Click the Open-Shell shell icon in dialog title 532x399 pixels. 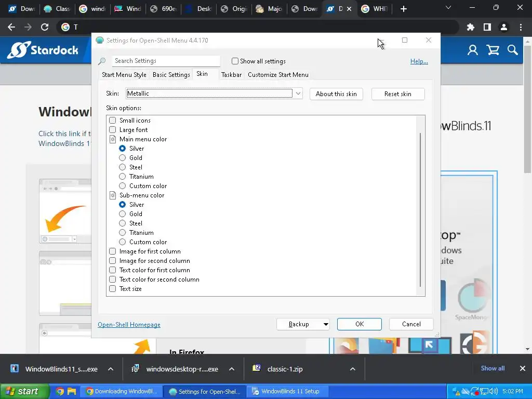point(100,41)
